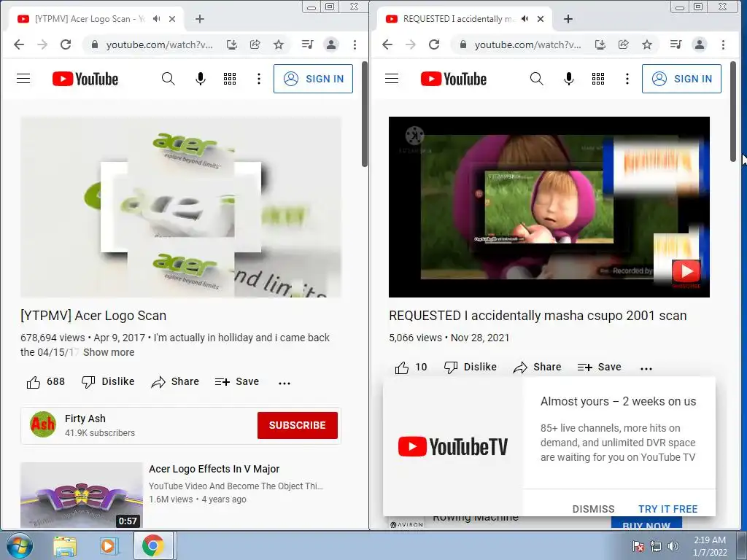Open more actions under Acer Logo Scan
Screen dimensions: 747x560
[285, 383]
